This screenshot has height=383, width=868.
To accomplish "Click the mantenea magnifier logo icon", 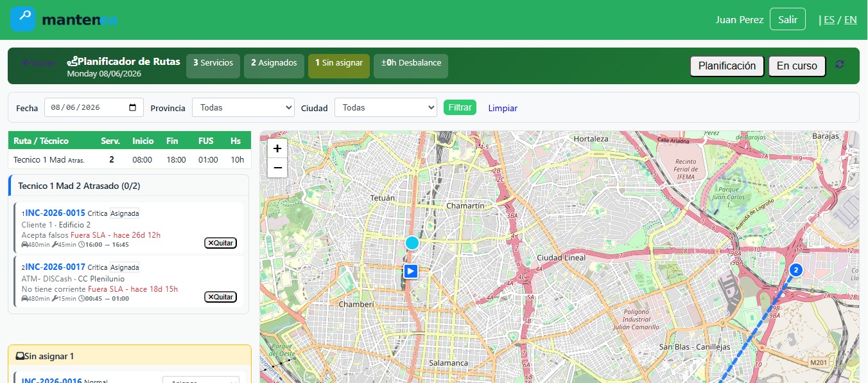I will pyautogui.click(x=22, y=19).
